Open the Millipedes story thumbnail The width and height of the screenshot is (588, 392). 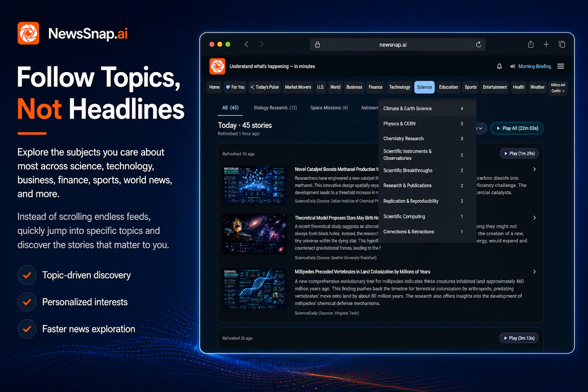pos(254,289)
